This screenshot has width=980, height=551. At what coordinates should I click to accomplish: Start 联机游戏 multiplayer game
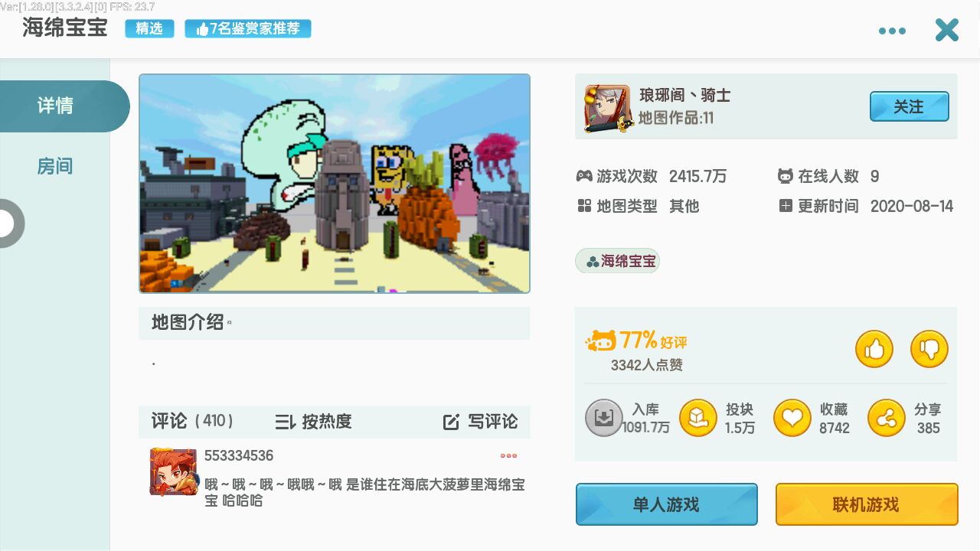click(867, 504)
